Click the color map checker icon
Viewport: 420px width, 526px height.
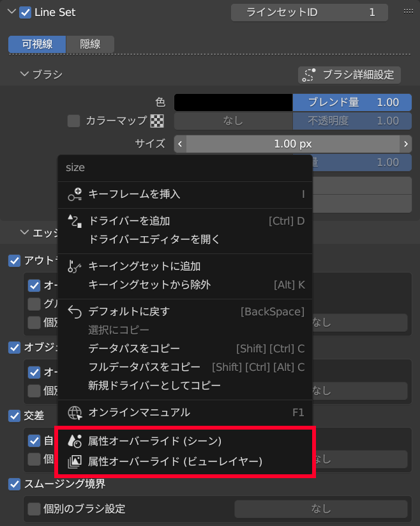(157, 121)
